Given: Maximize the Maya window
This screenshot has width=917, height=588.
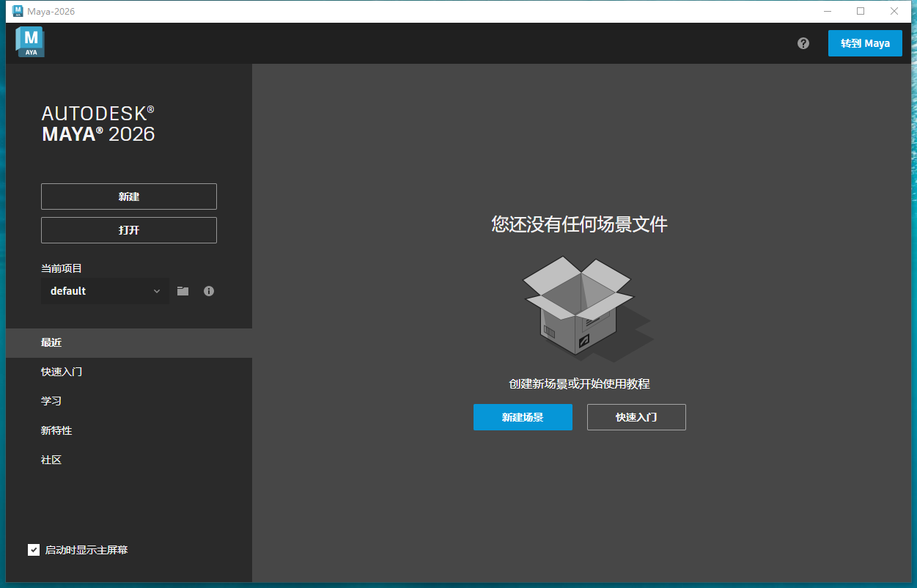Looking at the screenshot, I should [x=860, y=11].
